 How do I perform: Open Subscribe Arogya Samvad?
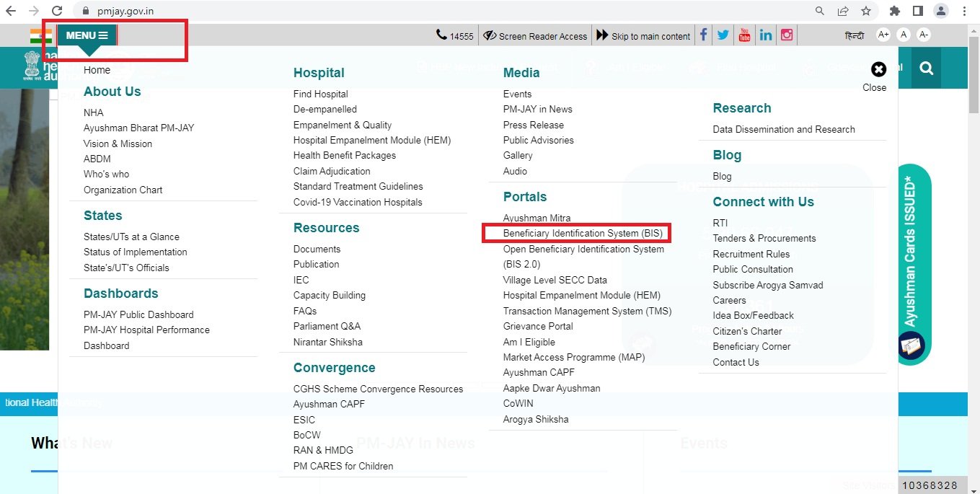pyautogui.click(x=768, y=285)
